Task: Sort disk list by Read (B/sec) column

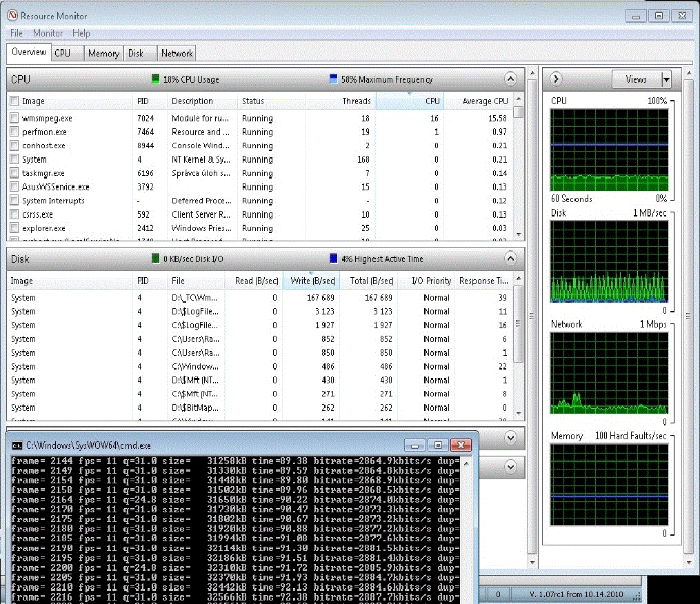Action: pyautogui.click(x=254, y=281)
